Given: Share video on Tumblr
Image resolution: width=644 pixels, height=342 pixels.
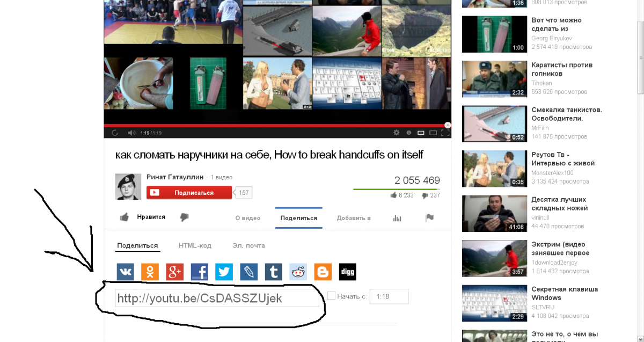Looking at the screenshot, I should 273,272.
